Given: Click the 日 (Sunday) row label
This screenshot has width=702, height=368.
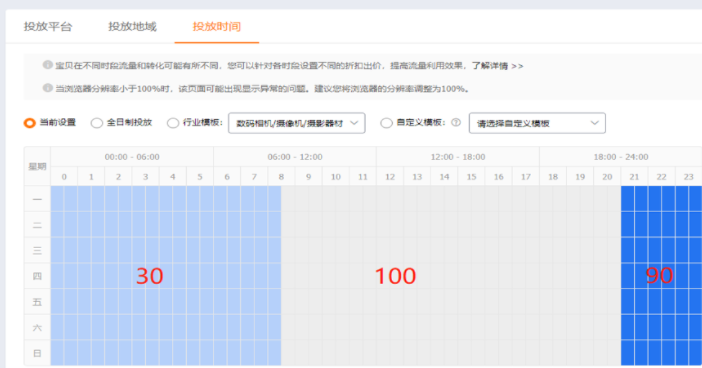Looking at the screenshot, I should pos(37,353).
